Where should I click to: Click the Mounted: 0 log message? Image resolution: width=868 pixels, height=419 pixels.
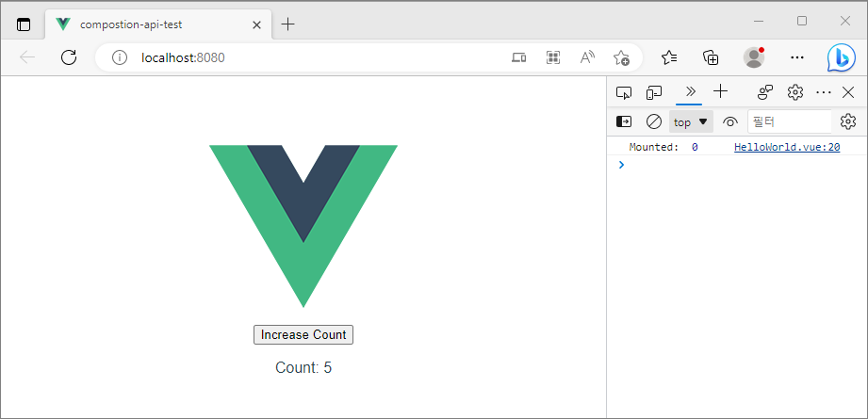pos(663,147)
